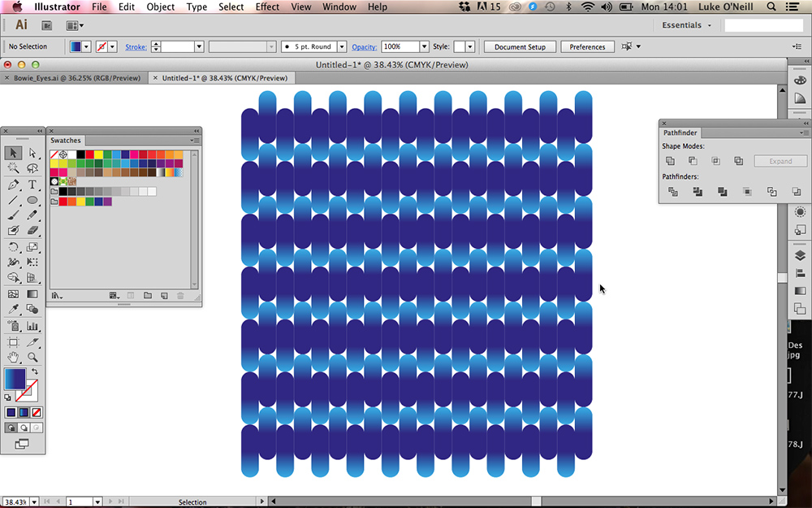This screenshot has height=508, width=812.
Task: Open Layers panel from right dock
Action: coord(800,255)
